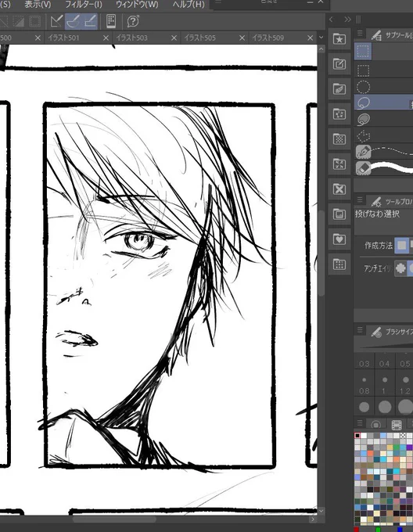The width and height of the screenshot is (413, 532).
Task: Open the sparkle pattern material folder icon
Action: 339,113
